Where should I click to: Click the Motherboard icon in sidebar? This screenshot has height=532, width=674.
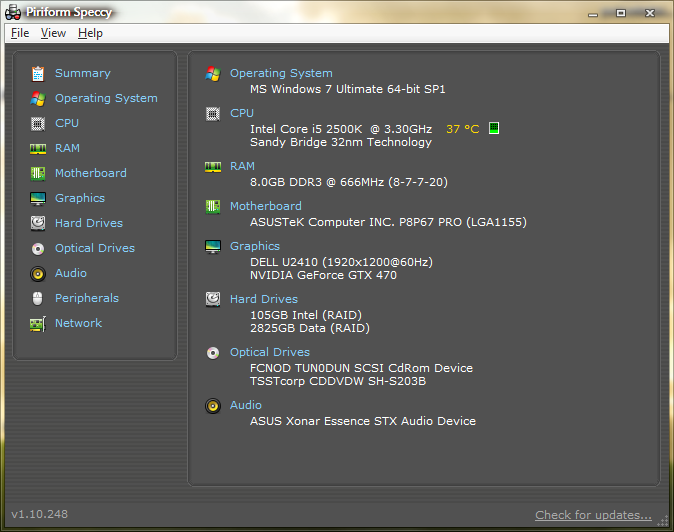pos(38,174)
